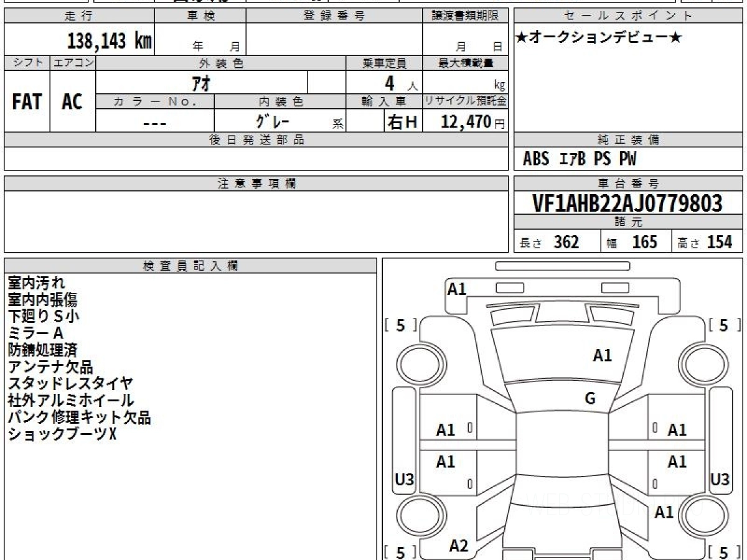Select the A2 damage mark on the diagram
Viewport: 747px width, 560px height.
point(459,546)
